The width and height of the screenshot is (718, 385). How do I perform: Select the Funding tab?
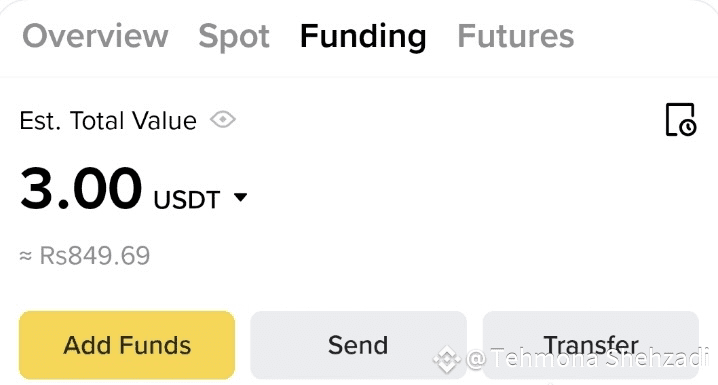pos(363,38)
